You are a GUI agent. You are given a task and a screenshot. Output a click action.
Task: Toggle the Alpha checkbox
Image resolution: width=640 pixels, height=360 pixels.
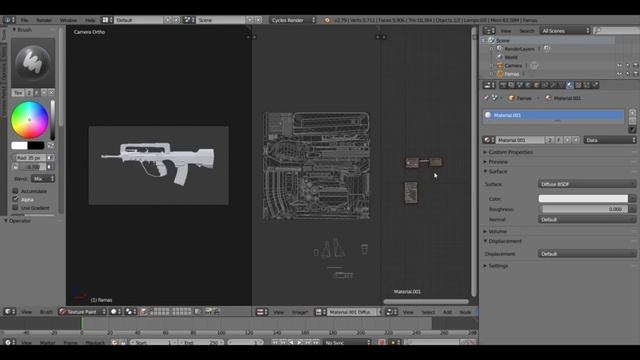coord(16,199)
